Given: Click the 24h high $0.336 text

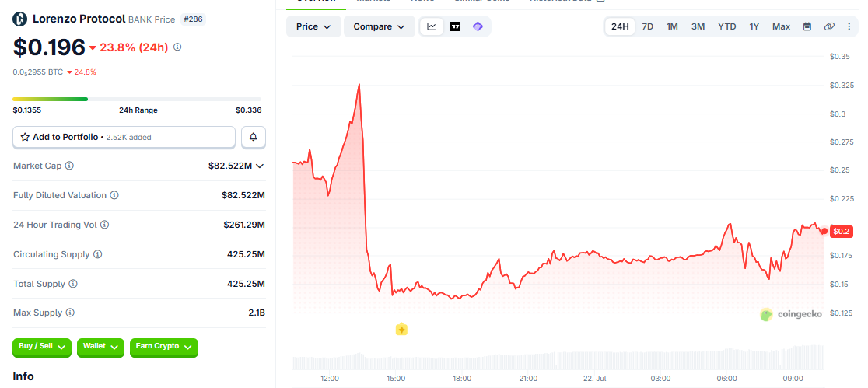Looking at the screenshot, I should 249,110.
